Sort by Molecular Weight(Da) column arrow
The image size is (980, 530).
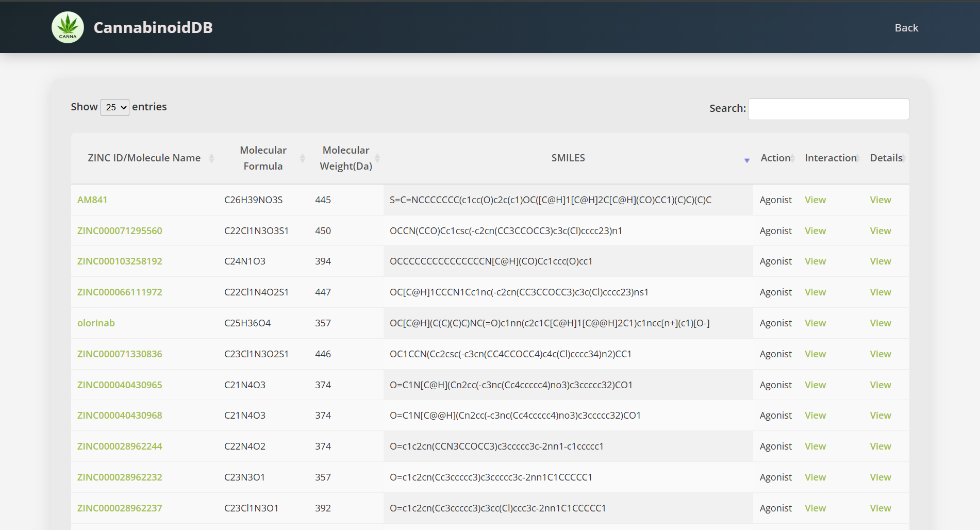(377, 158)
